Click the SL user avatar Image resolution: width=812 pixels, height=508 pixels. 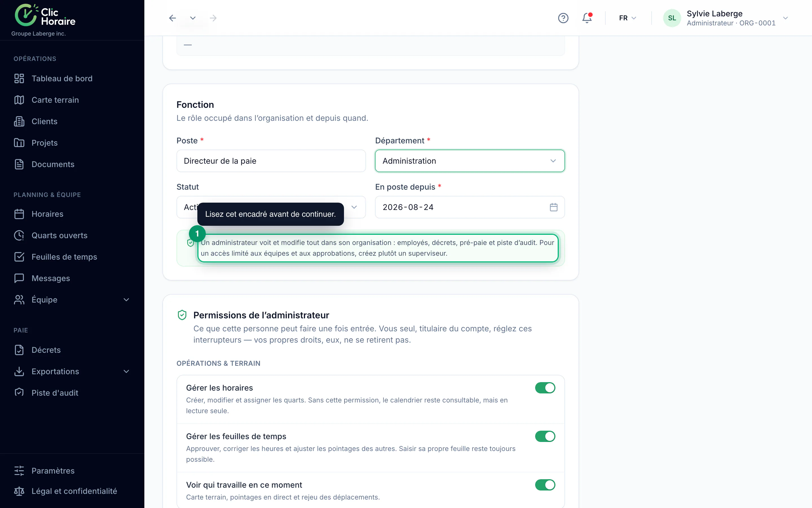pyautogui.click(x=672, y=18)
